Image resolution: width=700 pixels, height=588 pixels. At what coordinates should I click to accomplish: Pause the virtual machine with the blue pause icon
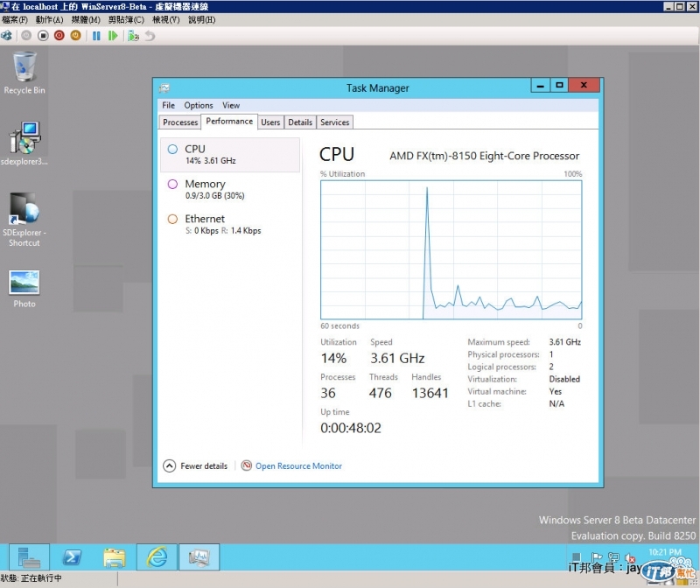click(x=96, y=36)
